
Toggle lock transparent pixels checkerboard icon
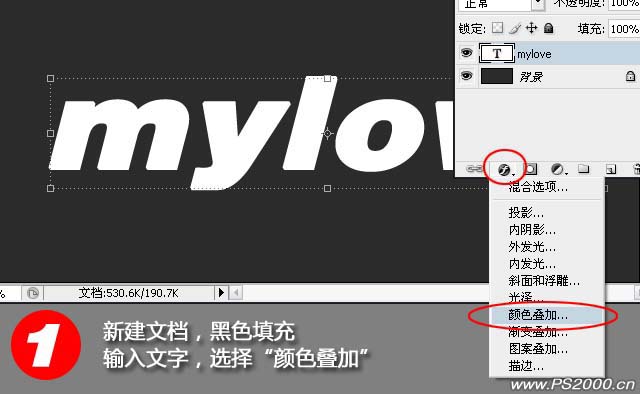497,28
